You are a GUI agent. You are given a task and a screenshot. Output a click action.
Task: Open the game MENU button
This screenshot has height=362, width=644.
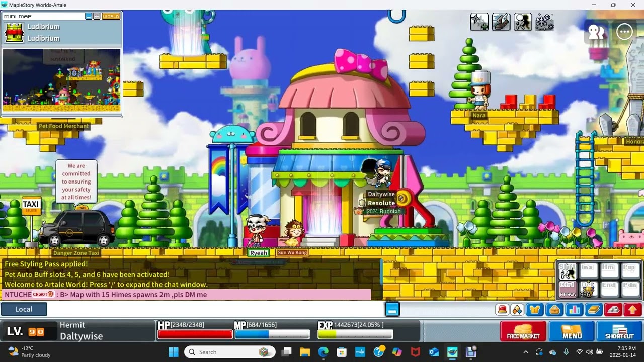(x=572, y=331)
